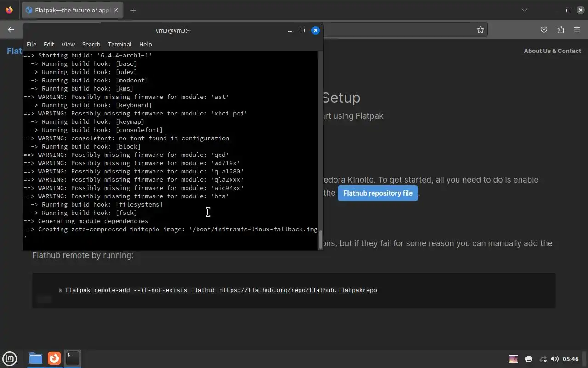Click the volume icon in system tray
This screenshot has height=368, width=588.
[554, 359]
